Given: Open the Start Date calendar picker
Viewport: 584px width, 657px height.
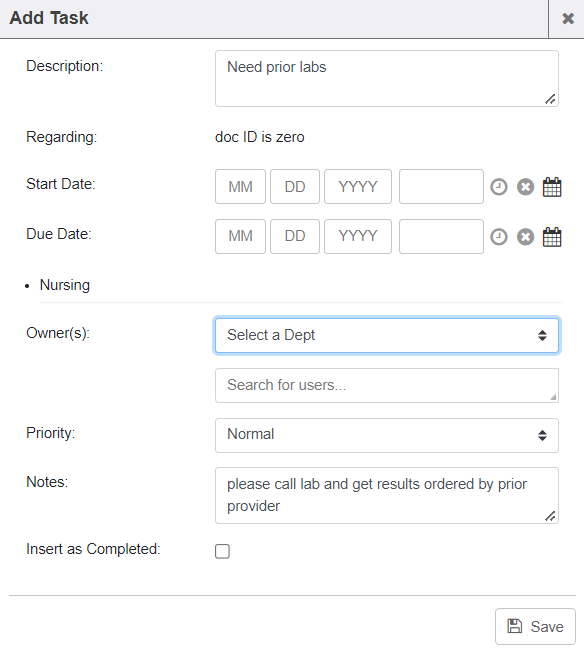Looking at the screenshot, I should (552, 187).
